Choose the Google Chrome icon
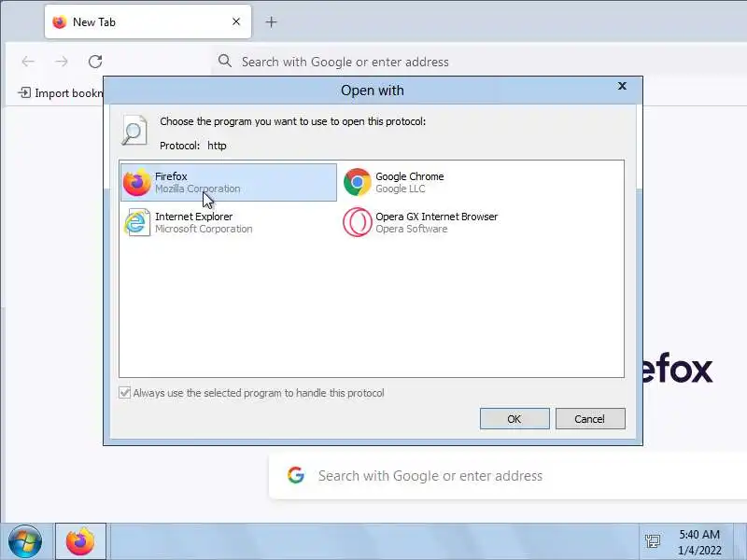This screenshot has width=747, height=560. tap(358, 182)
